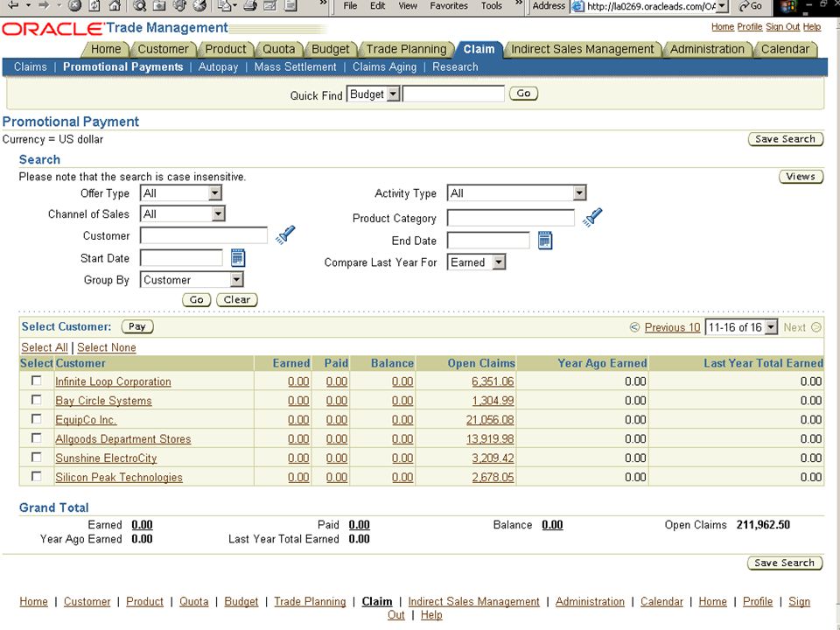Check the Infinite Loop Corporation checkbox
Image resolution: width=840 pixels, height=630 pixels.
coord(37,381)
